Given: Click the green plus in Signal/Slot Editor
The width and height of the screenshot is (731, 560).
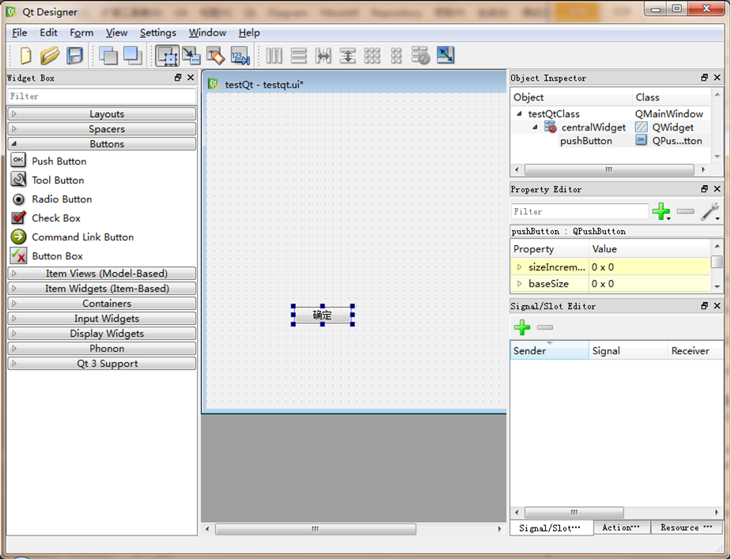Looking at the screenshot, I should (521, 327).
